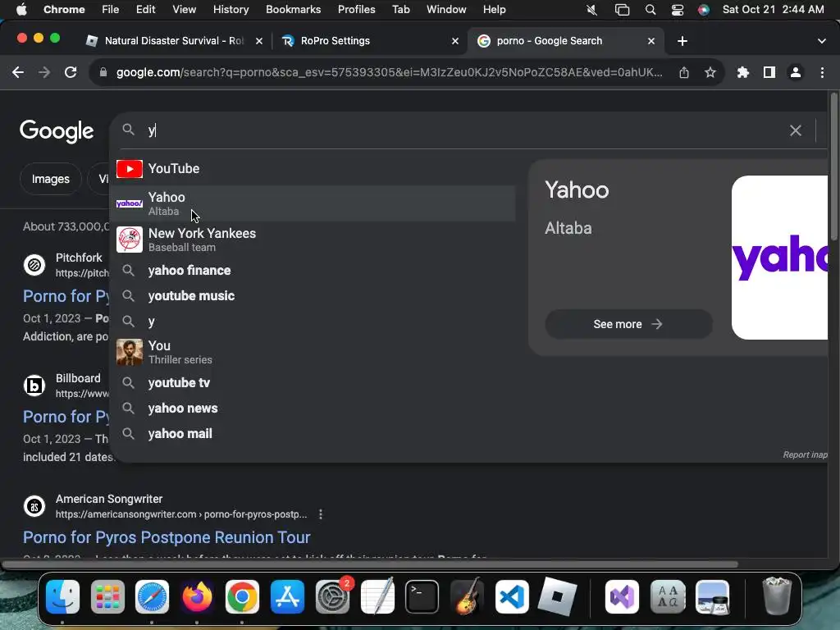The height and width of the screenshot is (630, 840).
Task: Open the History menu
Action: tap(231, 10)
